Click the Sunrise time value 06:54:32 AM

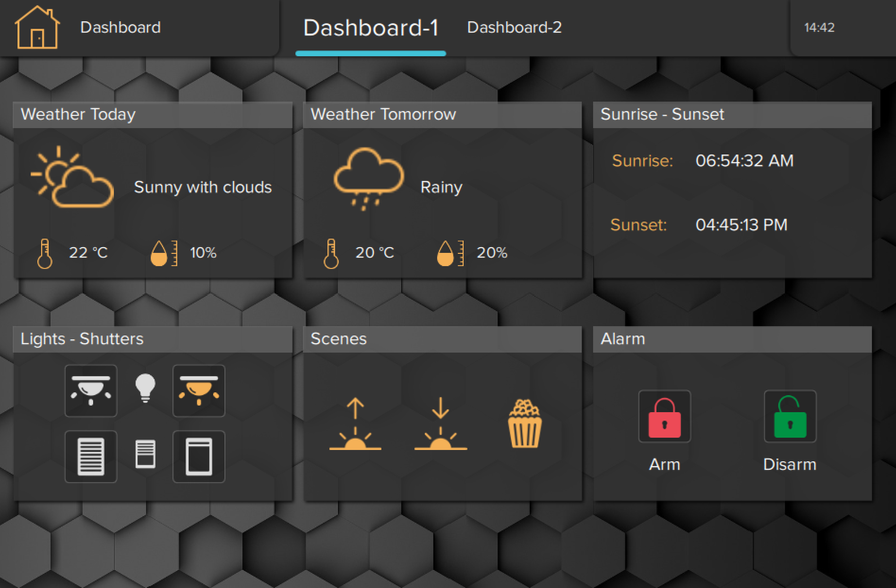(744, 161)
